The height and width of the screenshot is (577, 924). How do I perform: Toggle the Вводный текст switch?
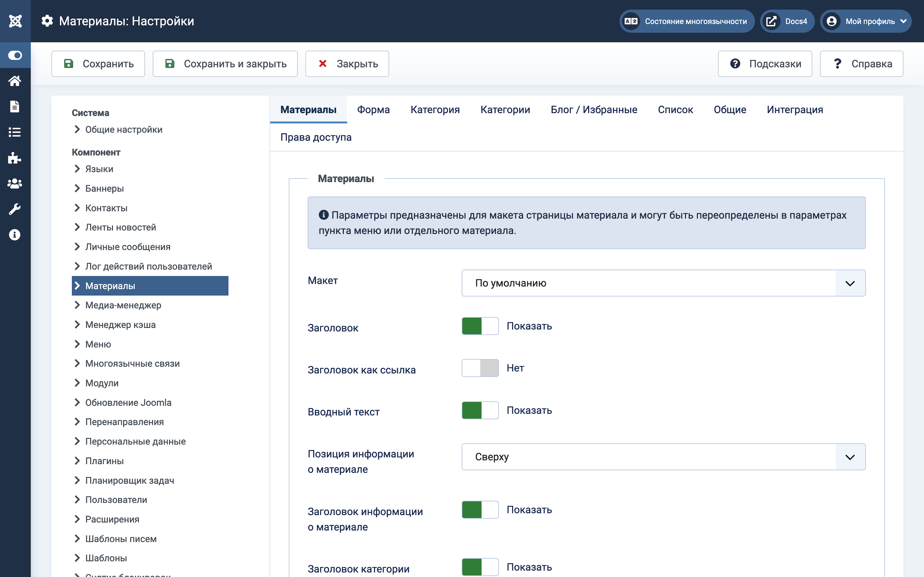(480, 411)
